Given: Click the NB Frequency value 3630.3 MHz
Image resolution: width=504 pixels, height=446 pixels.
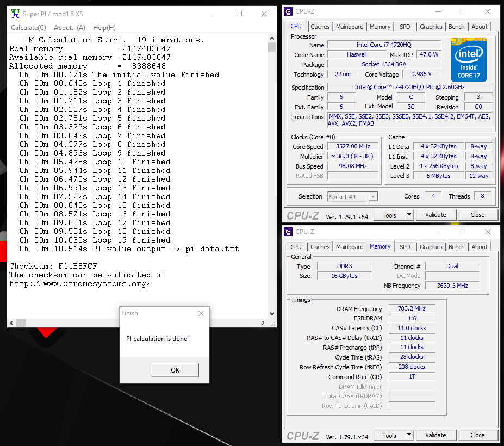Looking at the screenshot, I should (452, 286).
